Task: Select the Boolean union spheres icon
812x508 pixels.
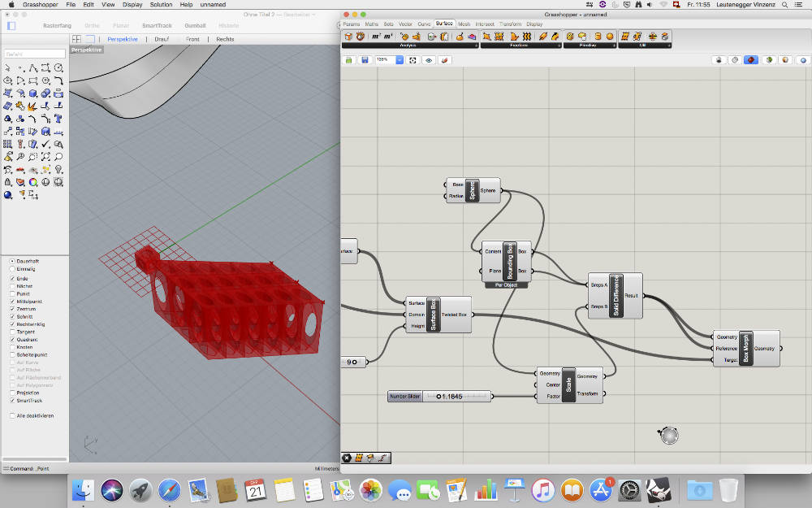Action: tap(45, 93)
